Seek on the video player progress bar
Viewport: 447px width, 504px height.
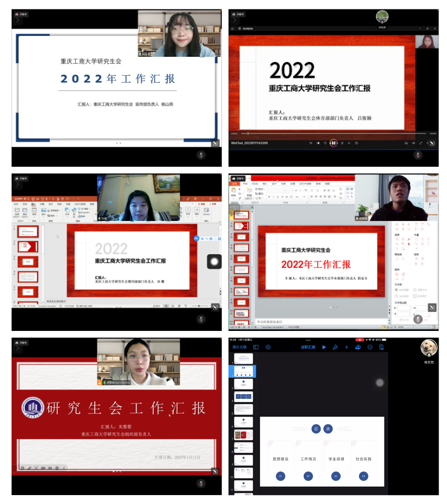pos(333,134)
